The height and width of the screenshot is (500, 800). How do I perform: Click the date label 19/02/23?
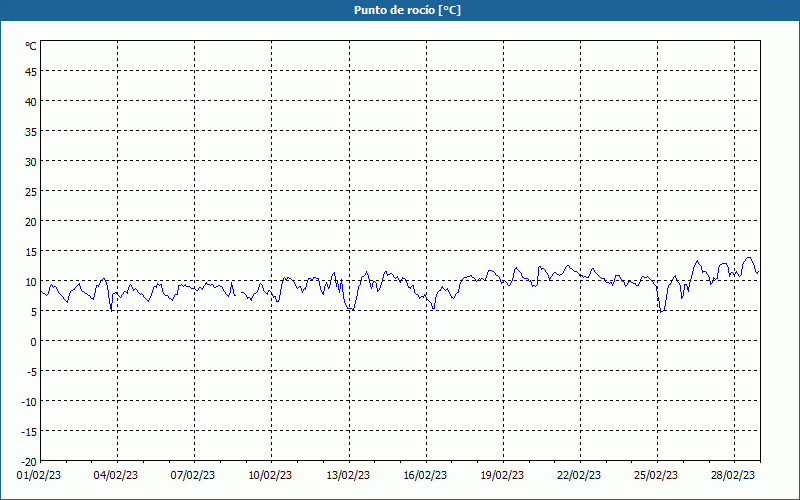(x=502, y=476)
